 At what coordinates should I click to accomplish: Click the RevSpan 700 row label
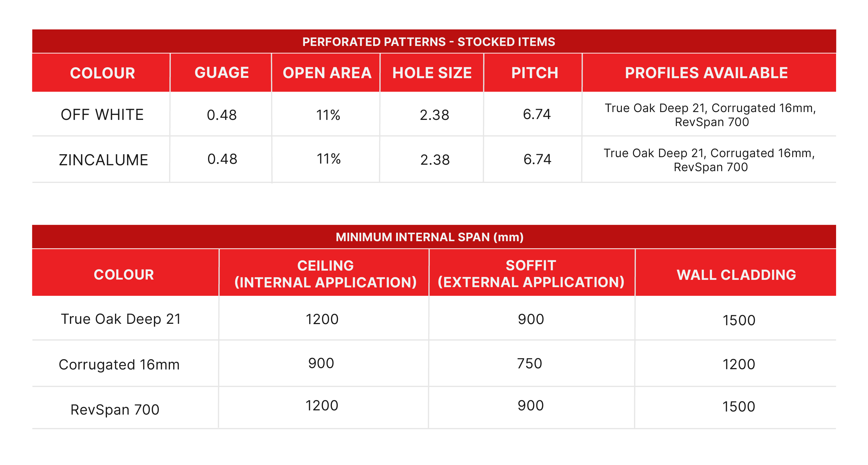[115, 409]
